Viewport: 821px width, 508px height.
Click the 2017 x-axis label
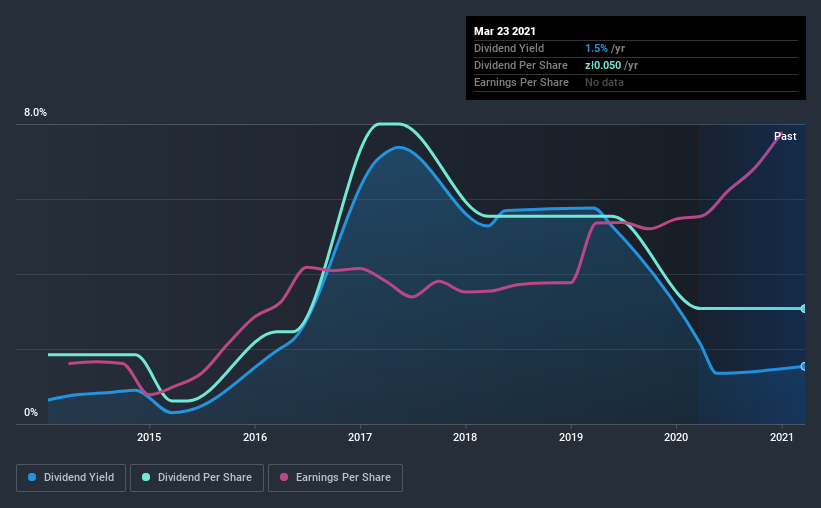point(360,437)
